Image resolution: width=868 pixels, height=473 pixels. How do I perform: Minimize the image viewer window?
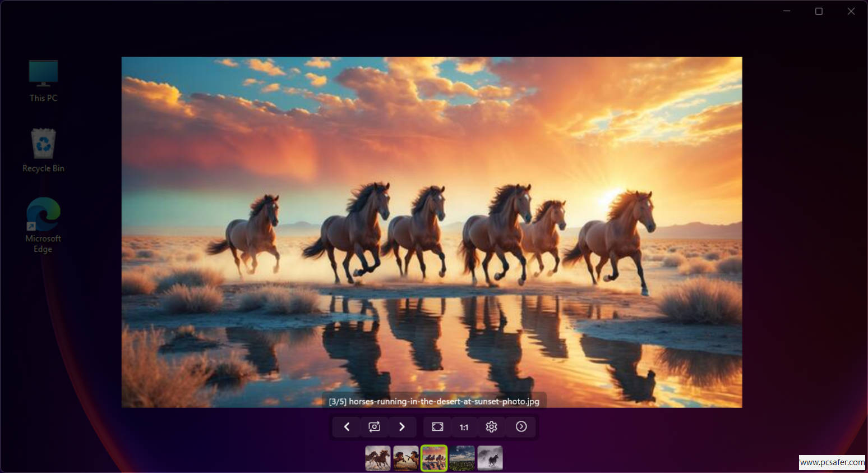click(x=787, y=11)
